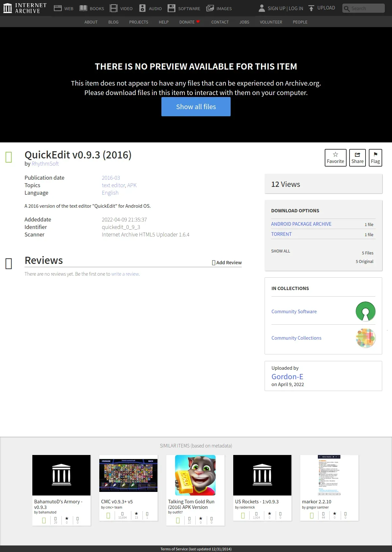
Task: Click the Add Review link
Action: (227, 263)
